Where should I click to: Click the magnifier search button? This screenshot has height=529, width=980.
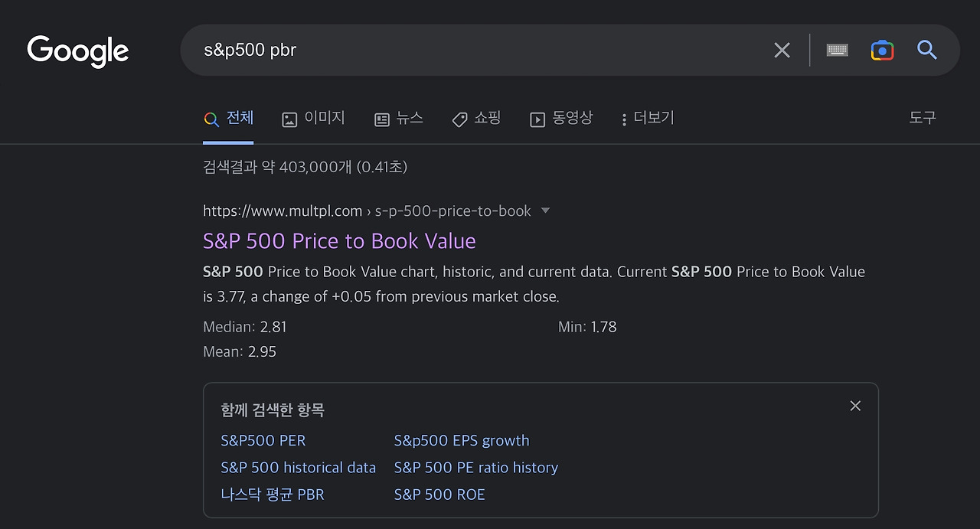tap(927, 51)
